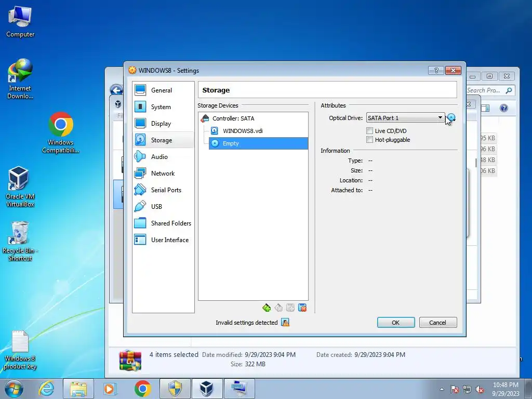The height and width of the screenshot is (399, 532).
Task: Click the remove storage attachment icon
Action: pyautogui.click(x=302, y=308)
